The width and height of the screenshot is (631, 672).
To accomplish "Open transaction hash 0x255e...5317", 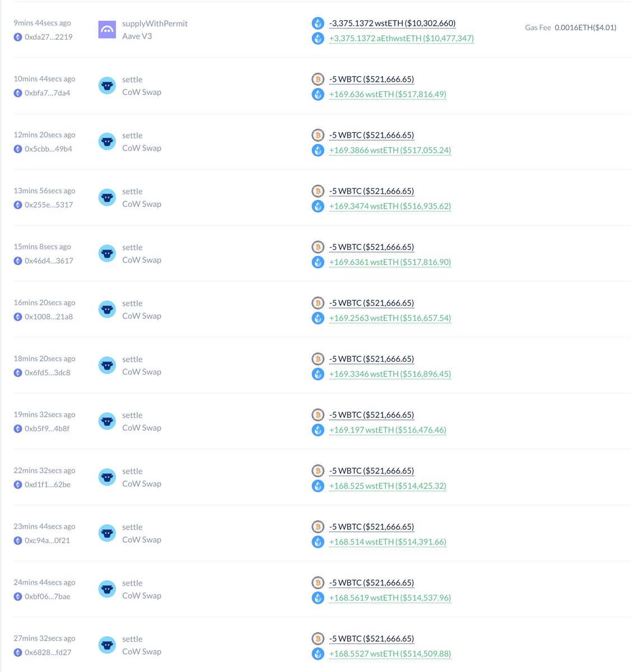I will click(49, 205).
